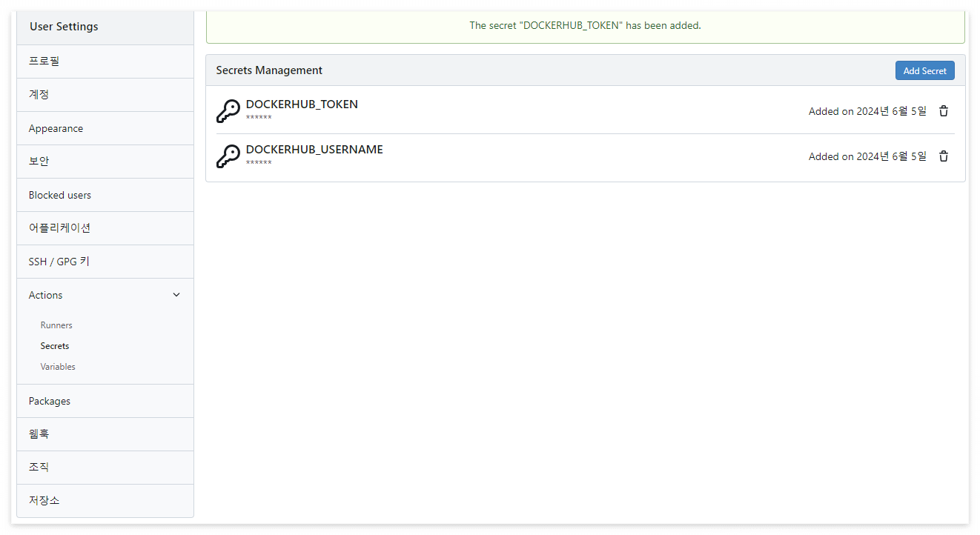The width and height of the screenshot is (980, 535).
Task: Open the 조직 settings page
Action: coord(105,468)
